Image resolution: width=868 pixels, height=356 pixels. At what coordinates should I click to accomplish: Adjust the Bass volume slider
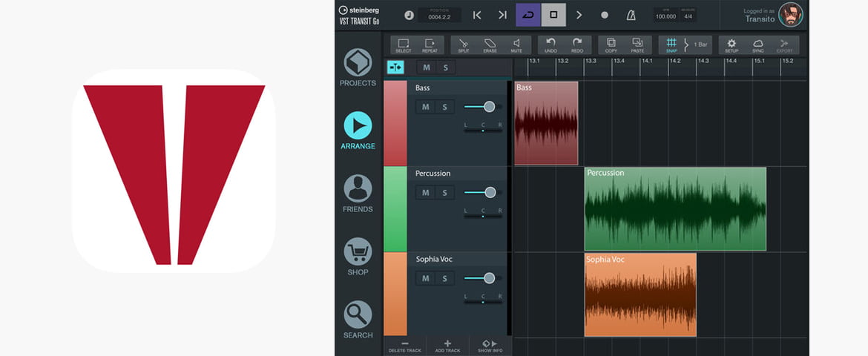pos(483,106)
